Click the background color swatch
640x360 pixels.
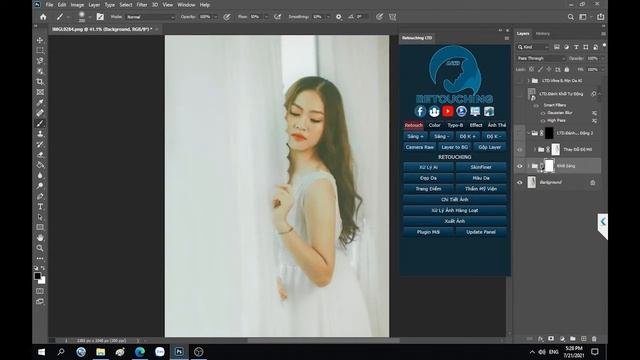42,281
